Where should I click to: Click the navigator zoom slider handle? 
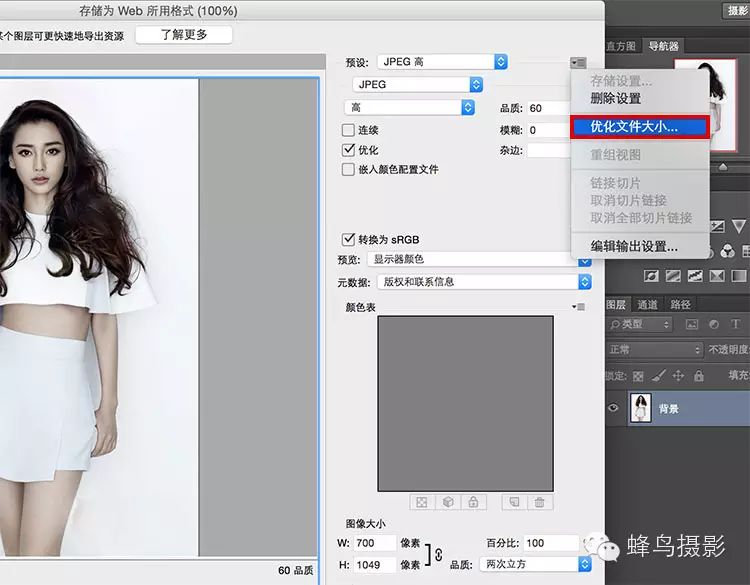coord(723,167)
